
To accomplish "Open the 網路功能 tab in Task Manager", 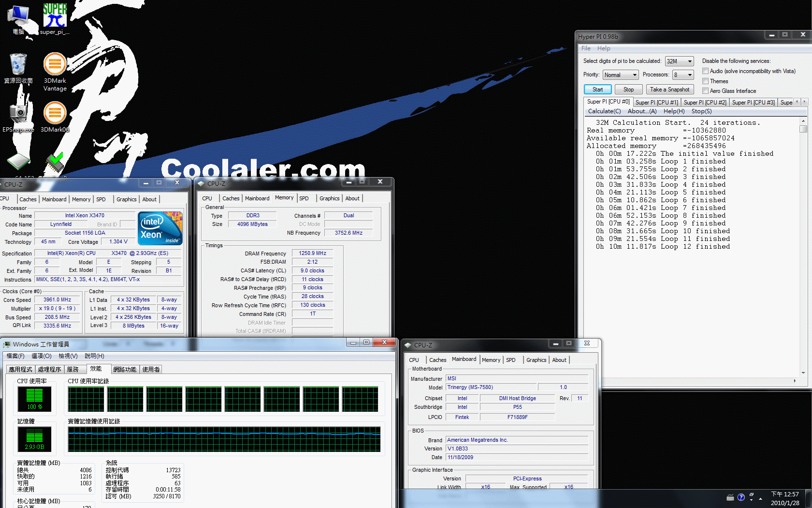I will 125,370.
